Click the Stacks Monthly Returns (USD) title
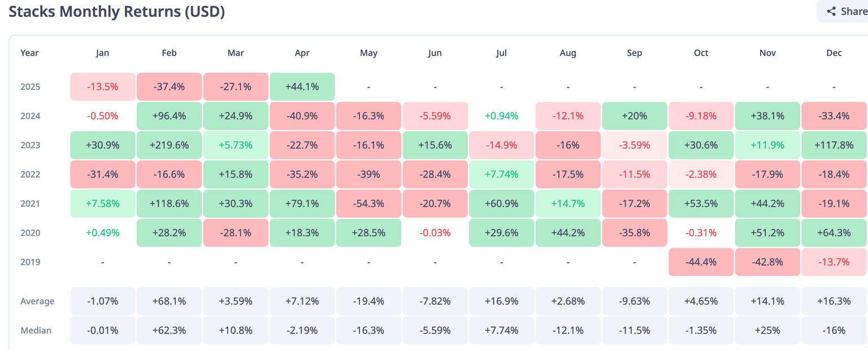868x350 pixels. tap(117, 12)
